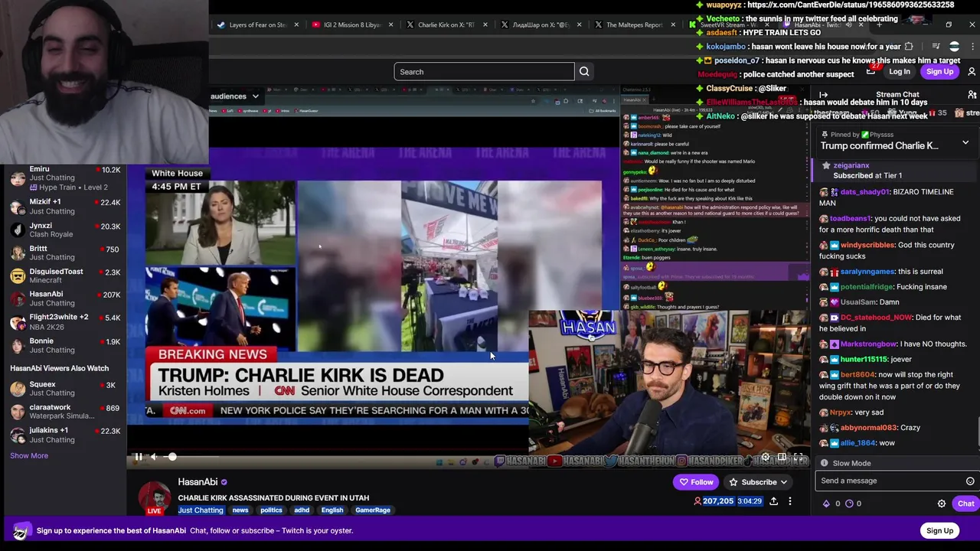Select the news tag

point(240,510)
